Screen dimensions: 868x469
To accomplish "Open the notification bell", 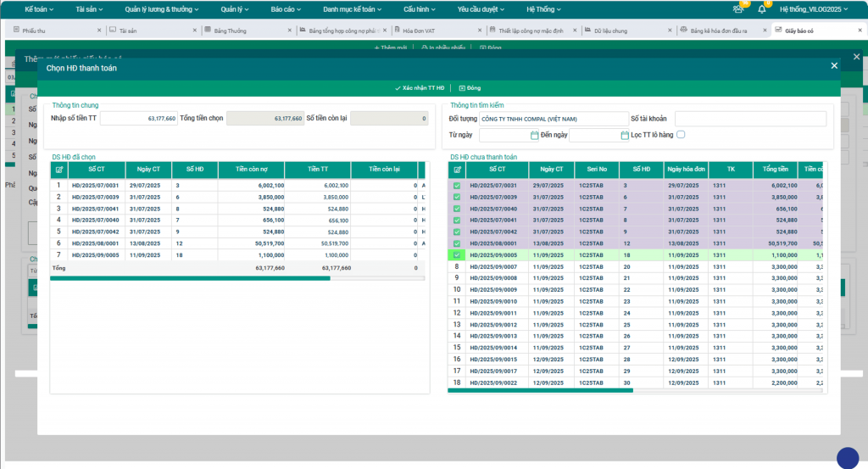I will tap(761, 9).
